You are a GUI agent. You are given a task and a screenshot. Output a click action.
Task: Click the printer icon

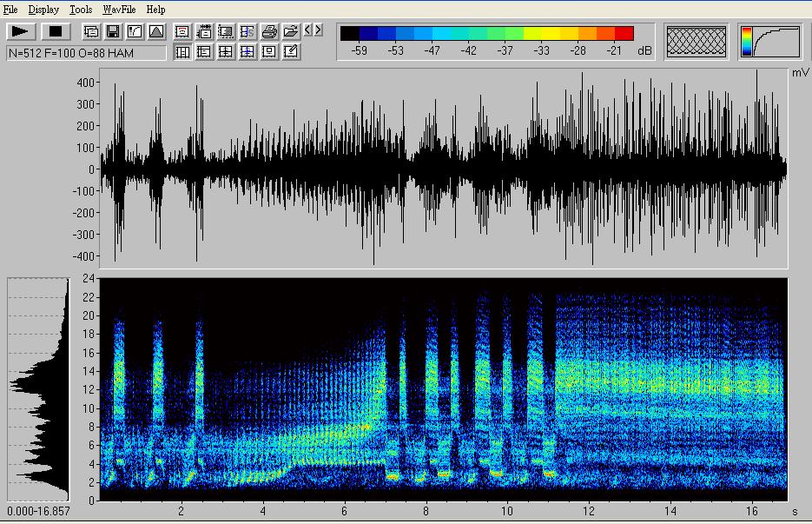click(x=269, y=32)
